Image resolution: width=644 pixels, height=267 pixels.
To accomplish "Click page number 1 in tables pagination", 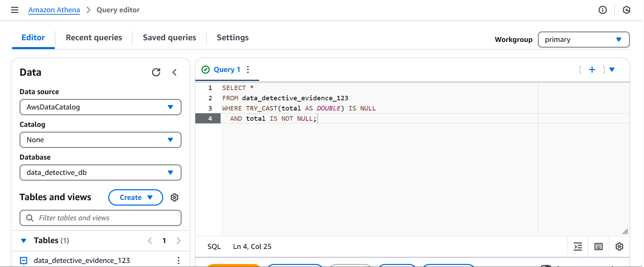I will [x=164, y=241].
